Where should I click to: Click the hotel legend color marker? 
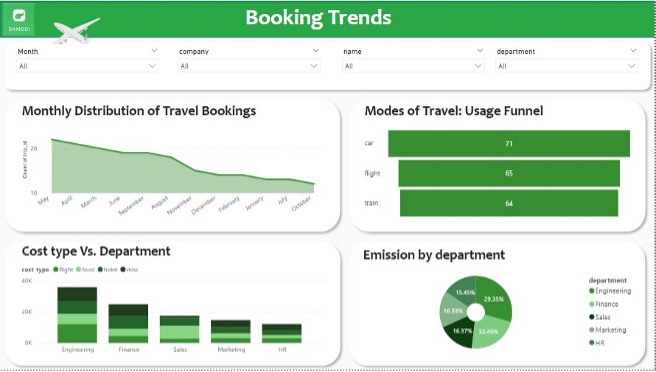[100, 269]
